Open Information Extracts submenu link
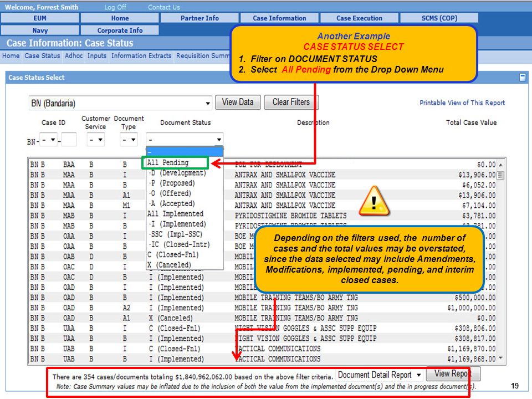Image resolution: width=532 pixels, height=399 pixels. tap(141, 55)
